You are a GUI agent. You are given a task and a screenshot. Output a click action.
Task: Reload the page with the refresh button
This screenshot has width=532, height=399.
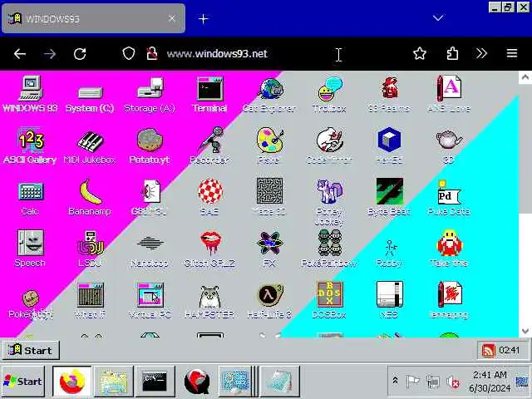pyautogui.click(x=80, y=53)
